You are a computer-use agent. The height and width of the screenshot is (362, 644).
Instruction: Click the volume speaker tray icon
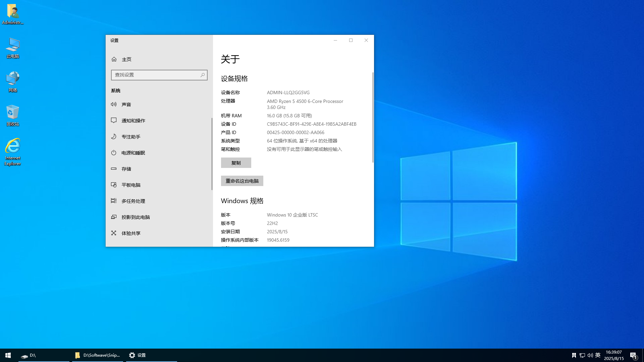tap(590, 355)
